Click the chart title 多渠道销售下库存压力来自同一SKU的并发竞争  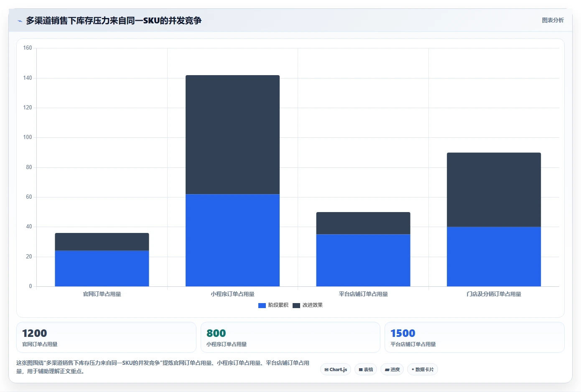[x=114, y=20]
